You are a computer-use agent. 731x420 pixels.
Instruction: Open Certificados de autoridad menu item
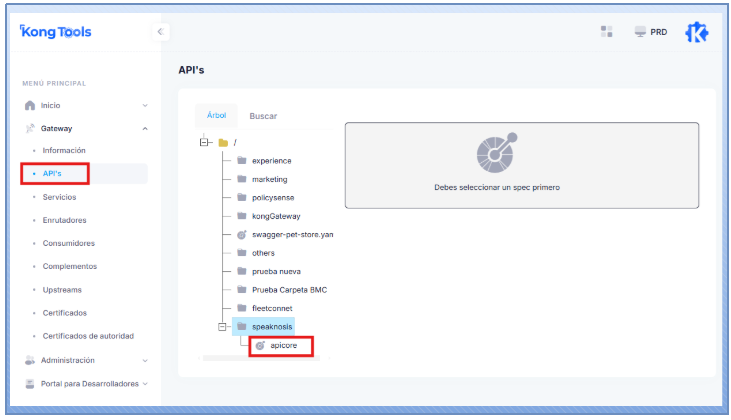88,336
